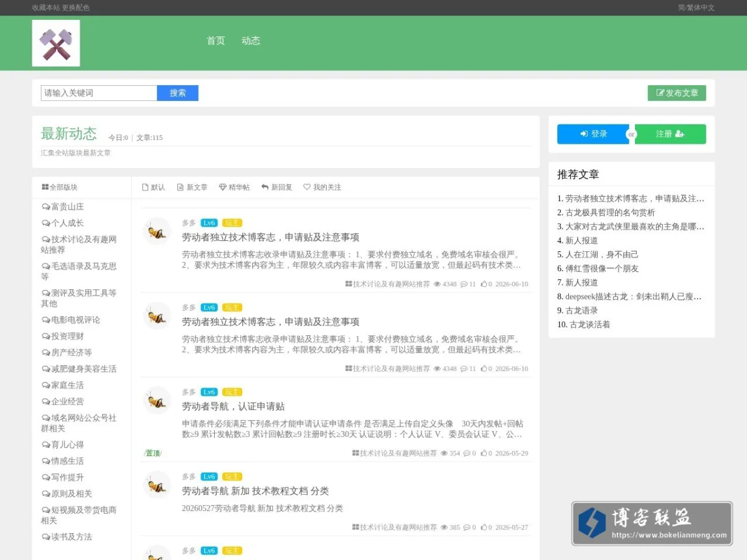Viewport: 747px width, 560px height.
Task: Click 收藏本站 in the top bar
Action: [46, 7]
